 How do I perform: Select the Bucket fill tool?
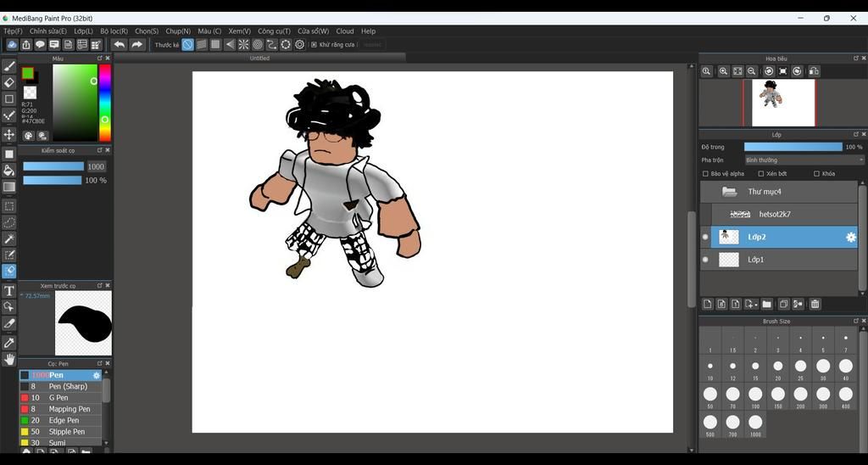coord(8,171)
